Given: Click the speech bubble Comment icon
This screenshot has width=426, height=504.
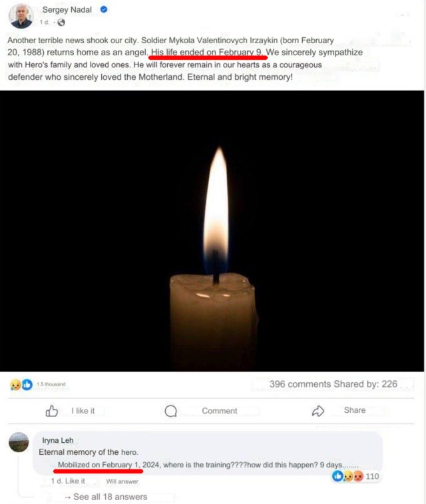Looking at the screenshot, I should [x=170, y=411].
